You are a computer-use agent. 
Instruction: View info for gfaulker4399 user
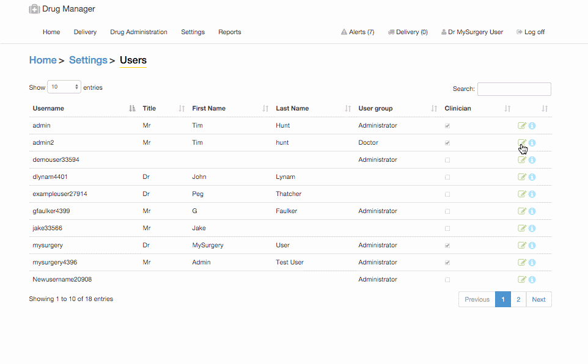tap(532, 211)
